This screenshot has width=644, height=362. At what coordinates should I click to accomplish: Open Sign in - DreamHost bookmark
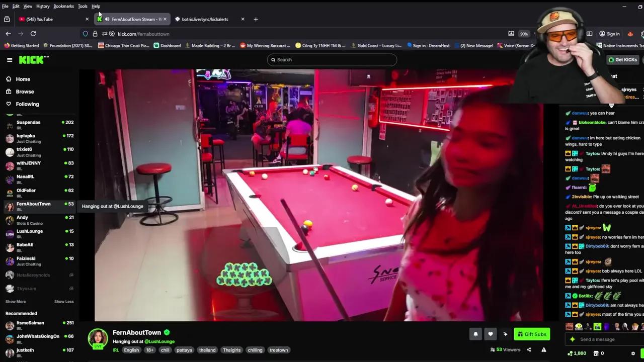point(428,46)
